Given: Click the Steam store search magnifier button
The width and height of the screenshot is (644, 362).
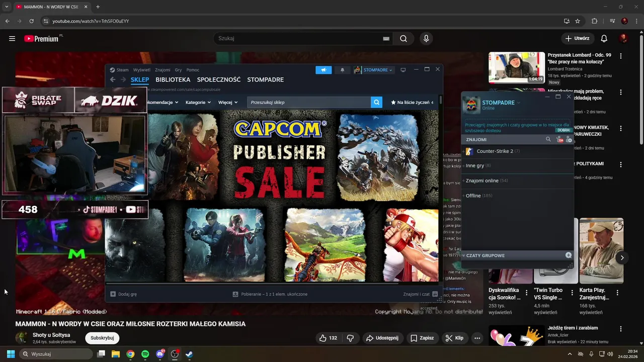Looking at the screenshot, I should [376, 103].
